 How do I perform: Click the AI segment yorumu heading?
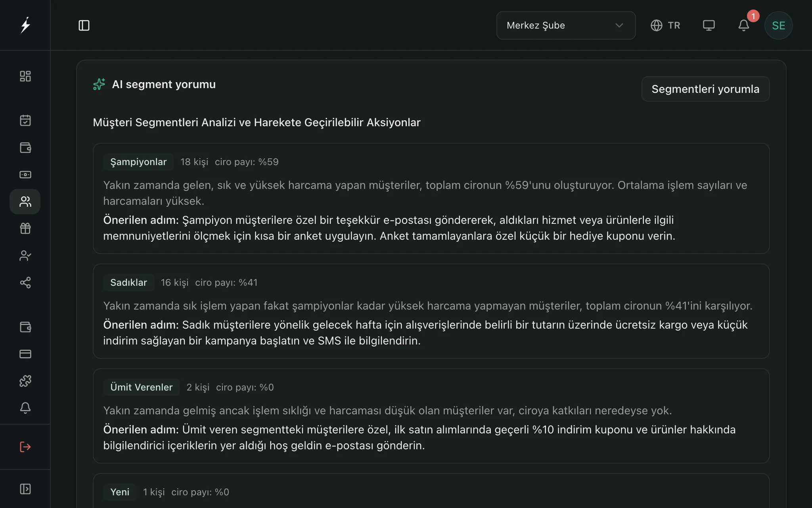(164, 84)
